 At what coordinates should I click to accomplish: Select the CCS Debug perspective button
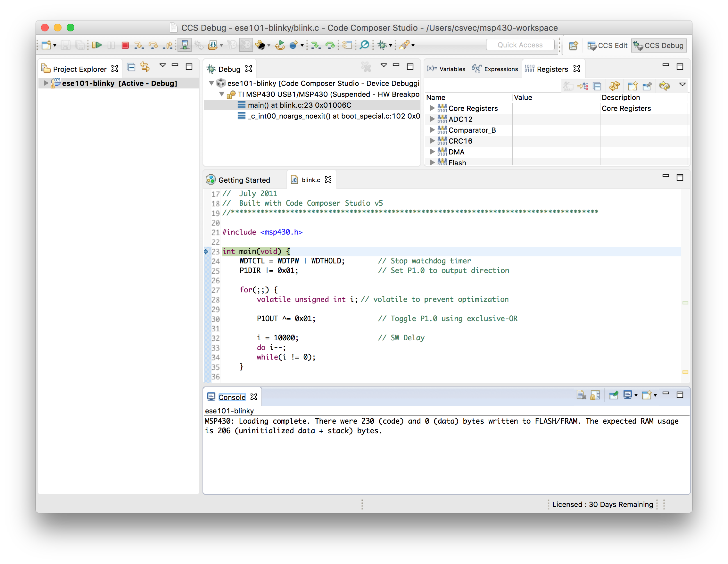click(659, 45)
